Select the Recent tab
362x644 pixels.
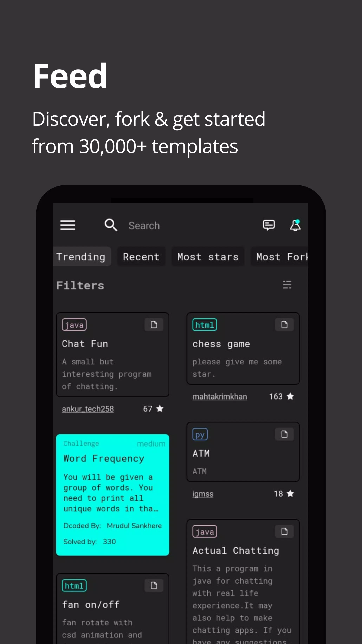pos(141,257)
